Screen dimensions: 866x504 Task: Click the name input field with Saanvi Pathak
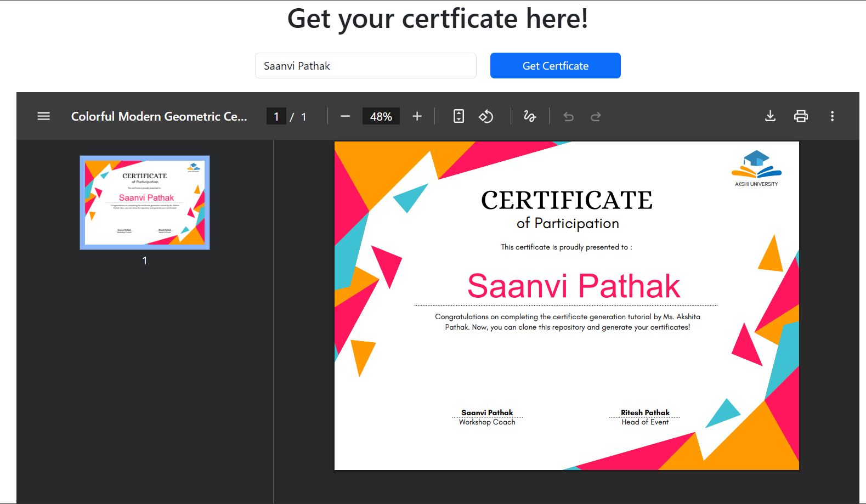366,66
